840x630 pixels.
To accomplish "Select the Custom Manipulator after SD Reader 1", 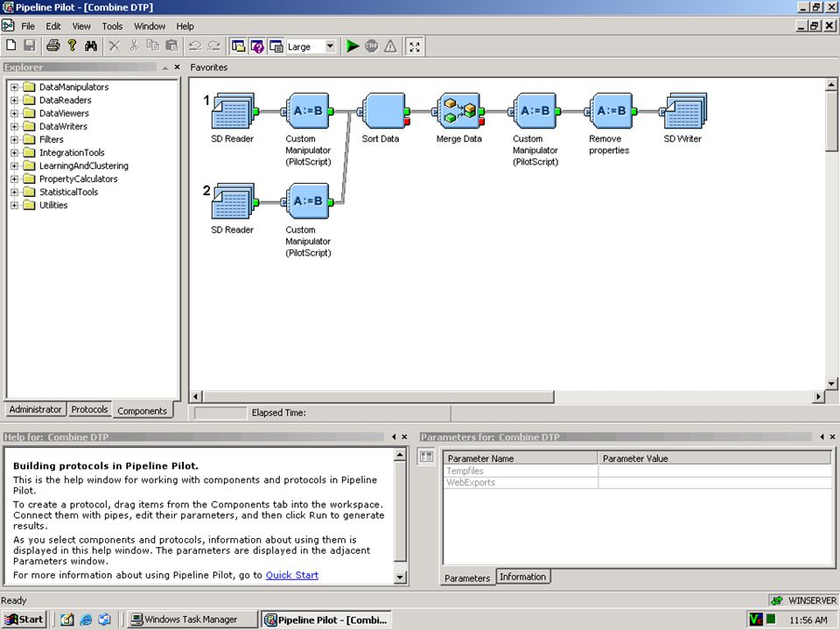I will tap(308, 111).
